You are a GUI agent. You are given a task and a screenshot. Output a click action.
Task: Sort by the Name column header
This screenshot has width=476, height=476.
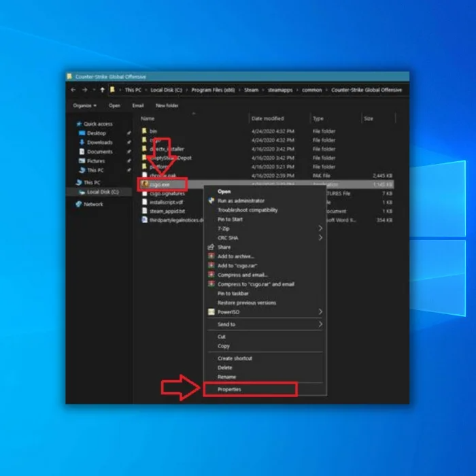point(148,118)
